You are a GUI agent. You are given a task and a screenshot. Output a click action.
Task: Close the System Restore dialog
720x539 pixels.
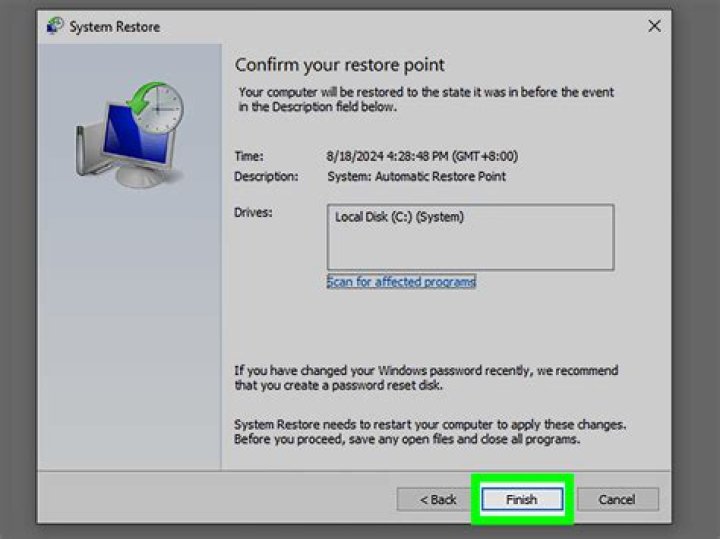654,26
